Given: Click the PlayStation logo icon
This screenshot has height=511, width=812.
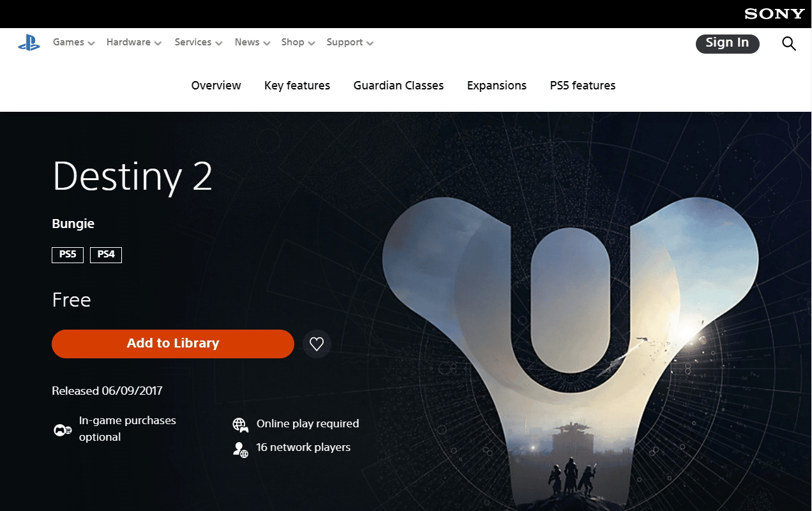Looking at the screenshot, I should (x=29, y=43).
